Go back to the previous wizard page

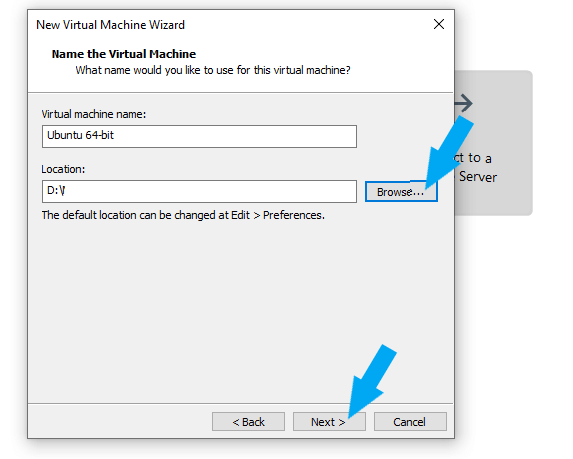(248, 422)
